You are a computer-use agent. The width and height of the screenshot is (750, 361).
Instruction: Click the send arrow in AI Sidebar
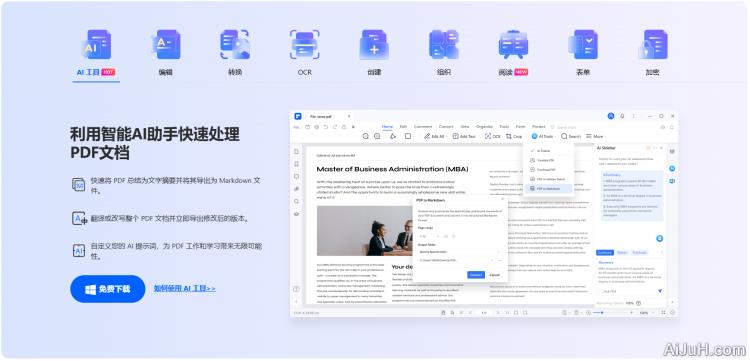(660, 291)
